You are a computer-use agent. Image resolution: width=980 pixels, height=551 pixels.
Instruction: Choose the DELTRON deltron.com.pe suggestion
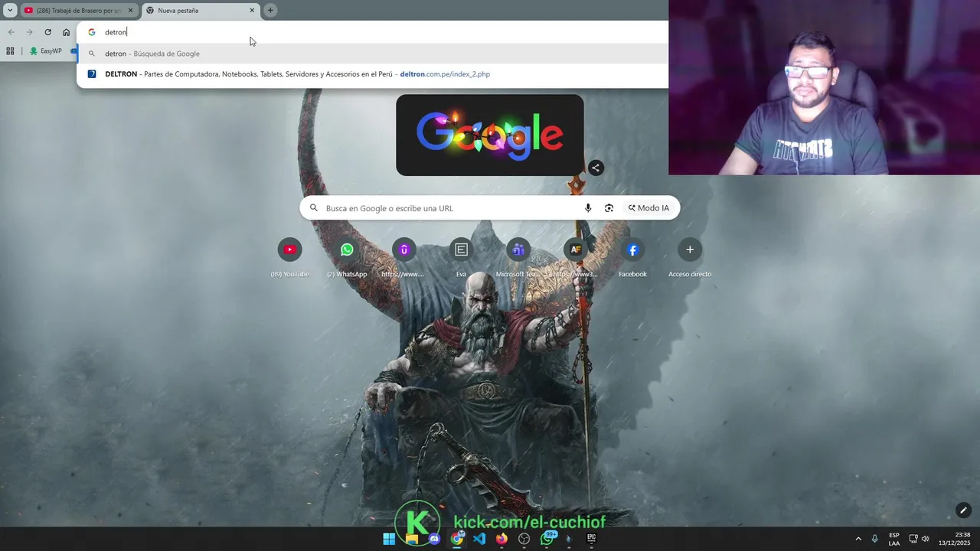point(372,74)
